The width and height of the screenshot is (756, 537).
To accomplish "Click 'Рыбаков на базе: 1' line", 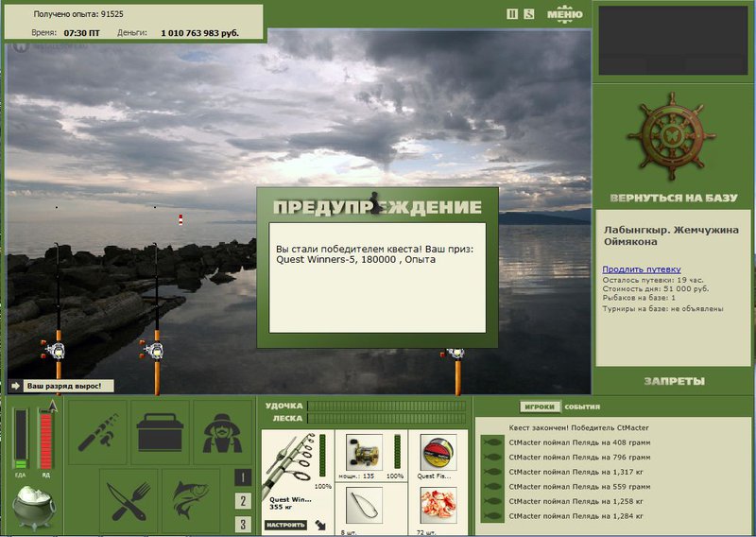I will tap(639, 298).
